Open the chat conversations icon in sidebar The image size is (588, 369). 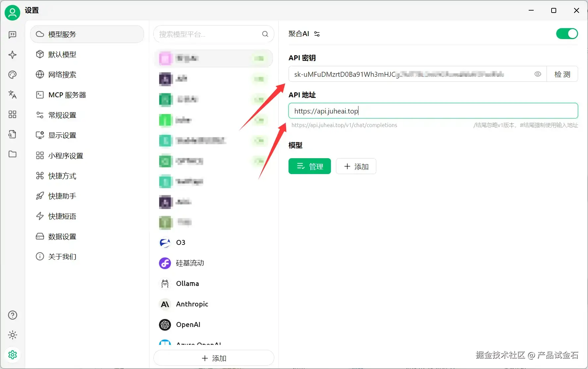12,35
